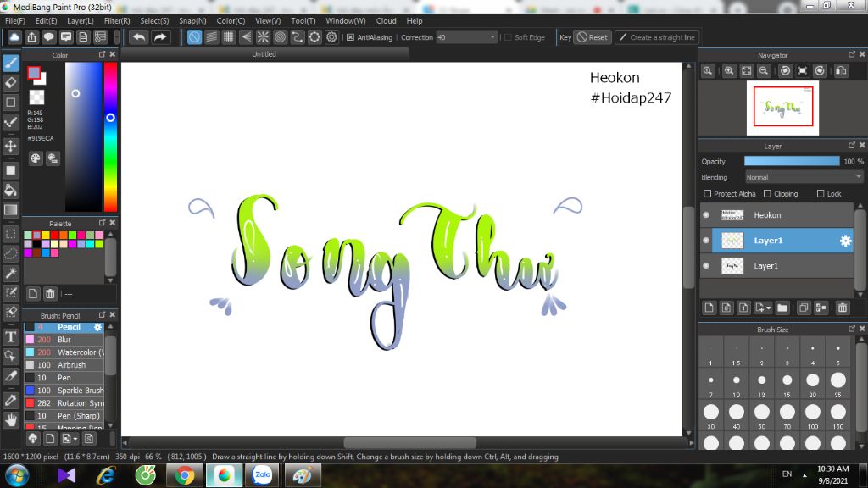The height and width of the screenshot is (488, 868).
Task: Toggle the AntiAliasing checkbox
Action: click(350, 37)
